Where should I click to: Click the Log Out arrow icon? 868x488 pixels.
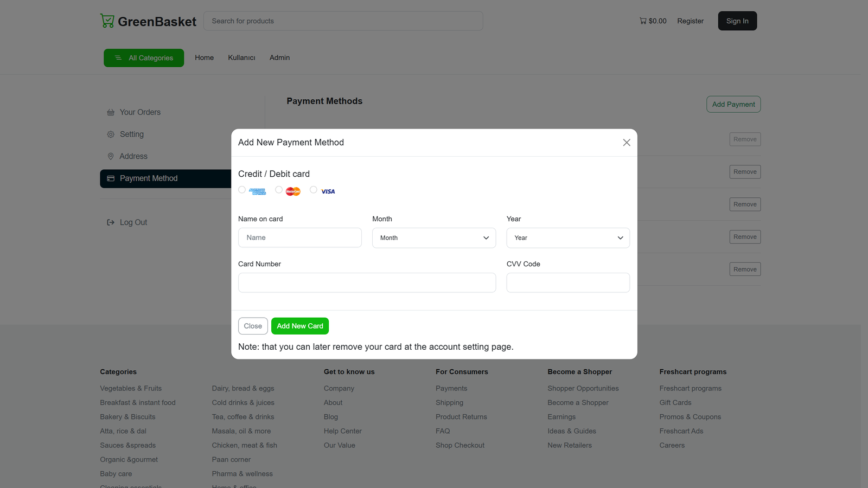click(111, 222)
